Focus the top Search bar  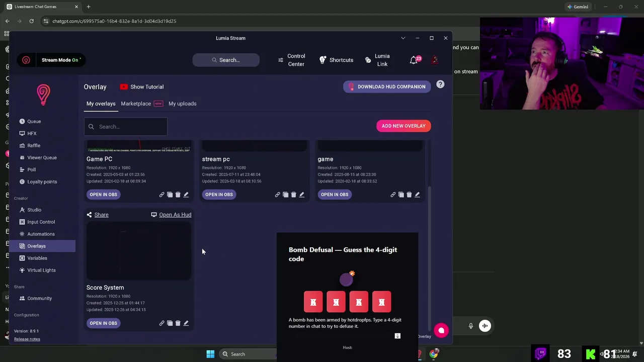(226, 60)
